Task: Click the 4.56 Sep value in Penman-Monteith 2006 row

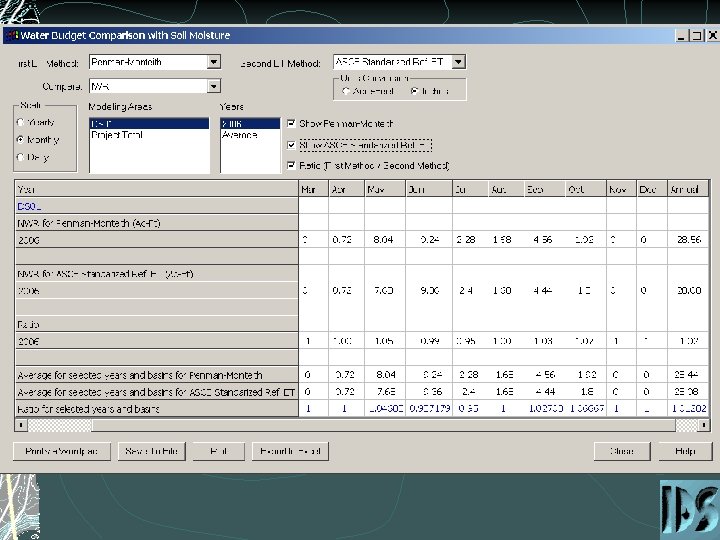Action: [x=545, y=240]
